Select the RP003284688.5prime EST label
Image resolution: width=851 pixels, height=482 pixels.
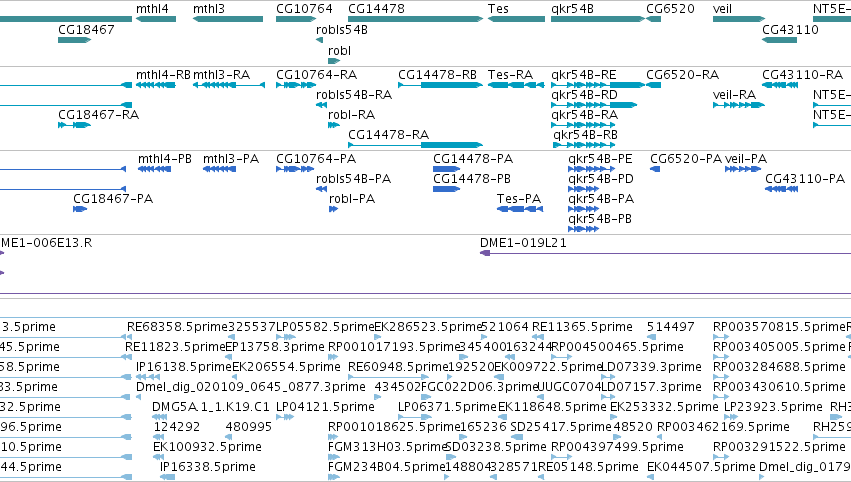click(779, 367)
